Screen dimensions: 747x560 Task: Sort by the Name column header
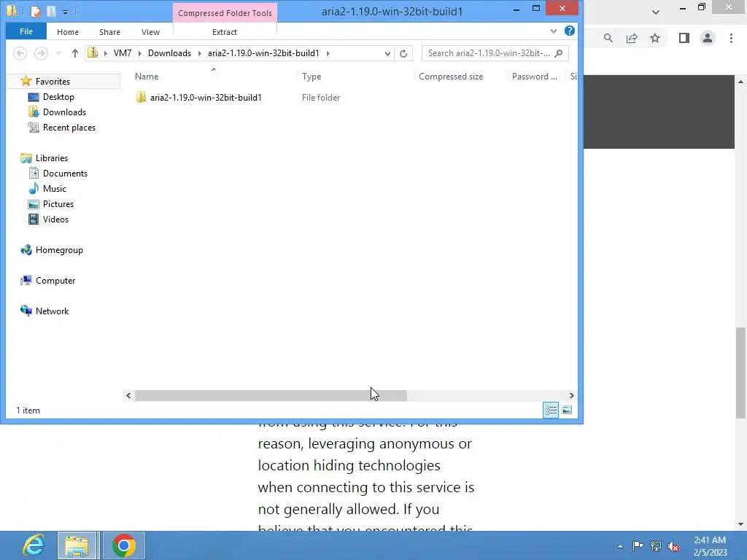(x=147, y=76)
